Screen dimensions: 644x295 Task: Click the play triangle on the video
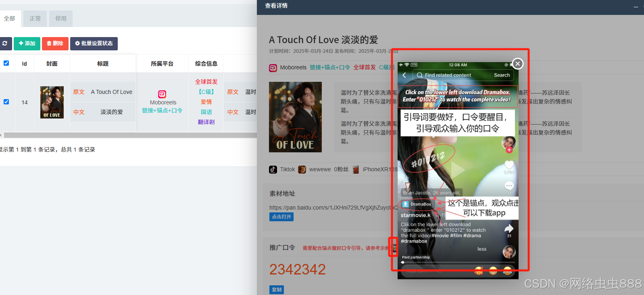[x=458, y=170]
